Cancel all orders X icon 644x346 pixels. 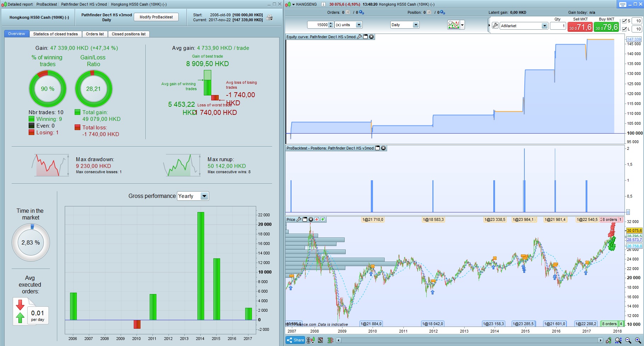point(348,12)
